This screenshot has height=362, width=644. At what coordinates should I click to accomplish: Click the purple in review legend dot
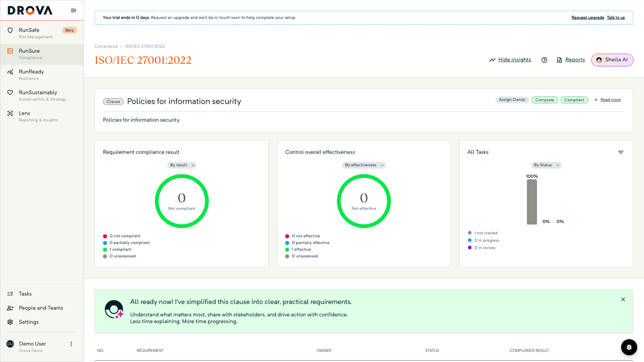[470, 248]
